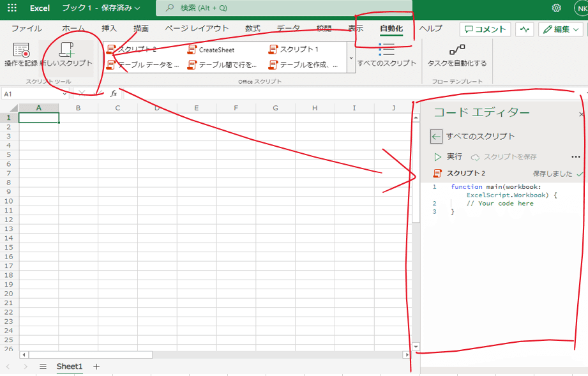
Task: Open スクリプト 2 in the script gallery
Action: click(132, 50)
